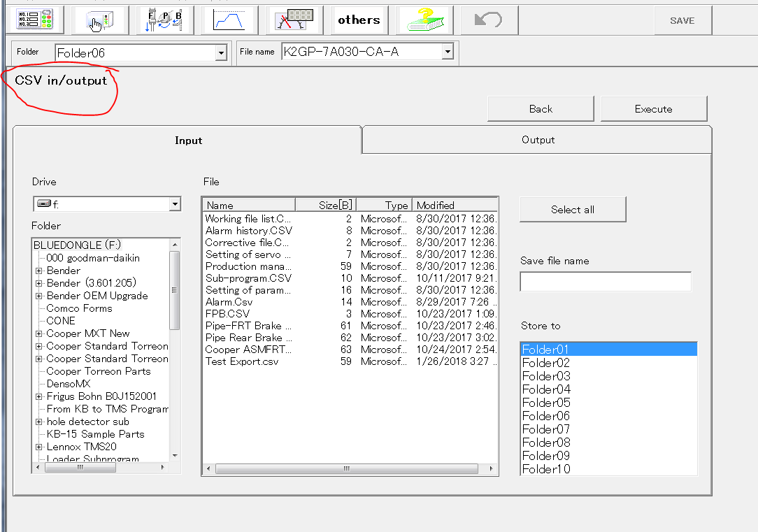Click the undo arrow icon

(x=487, y=20)
